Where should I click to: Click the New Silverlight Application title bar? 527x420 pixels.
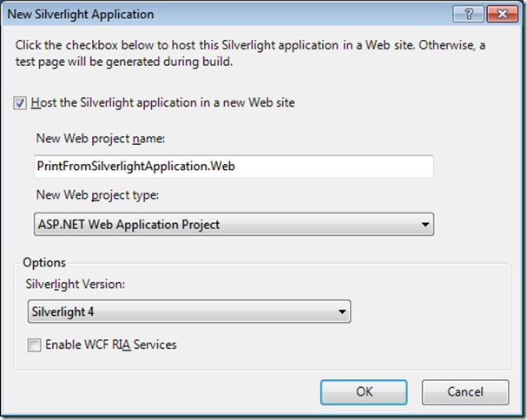pos(217,14)
